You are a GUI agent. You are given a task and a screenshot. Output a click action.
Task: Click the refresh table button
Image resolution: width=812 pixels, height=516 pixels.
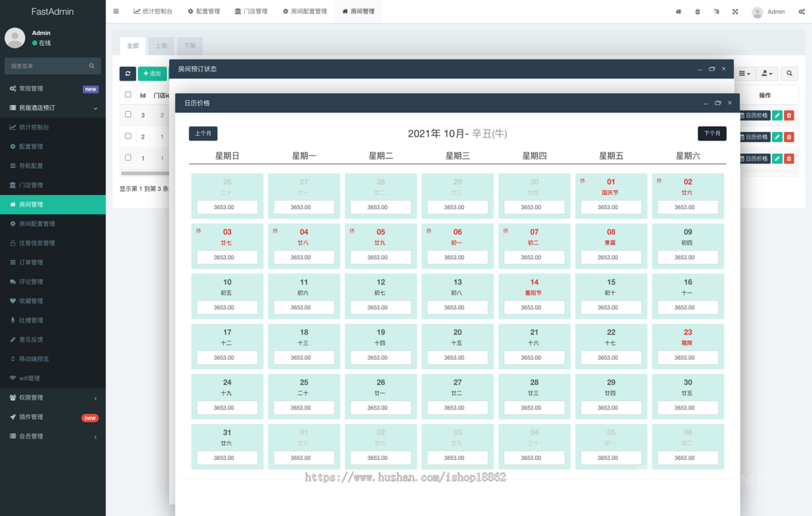(x=127, y=74)
